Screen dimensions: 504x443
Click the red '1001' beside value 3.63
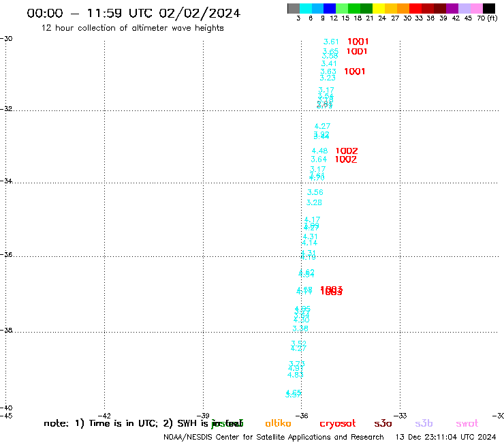point(355,72)
